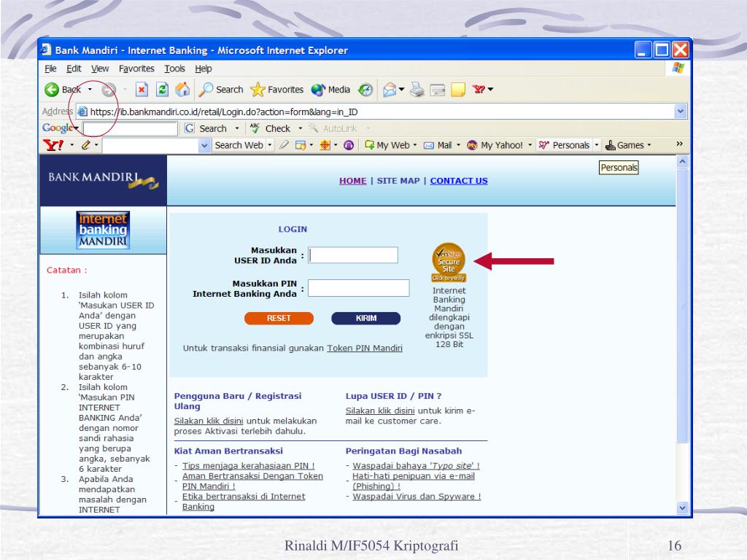Open the Favorites menu
747x560 pixels.
[x=136, y=69]
